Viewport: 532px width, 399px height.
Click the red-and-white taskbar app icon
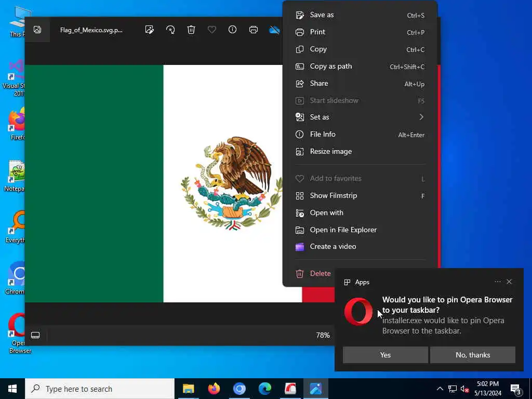(x=290, y=389)
